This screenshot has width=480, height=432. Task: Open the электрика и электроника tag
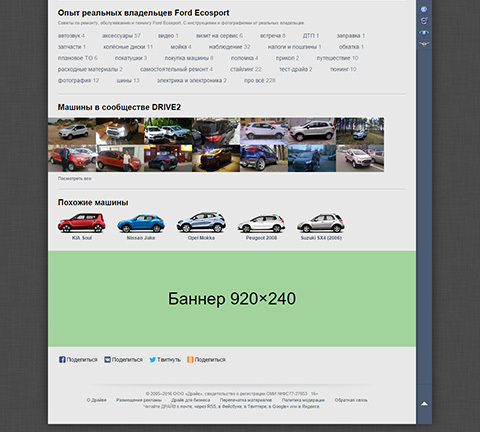[x=192, y=81]
